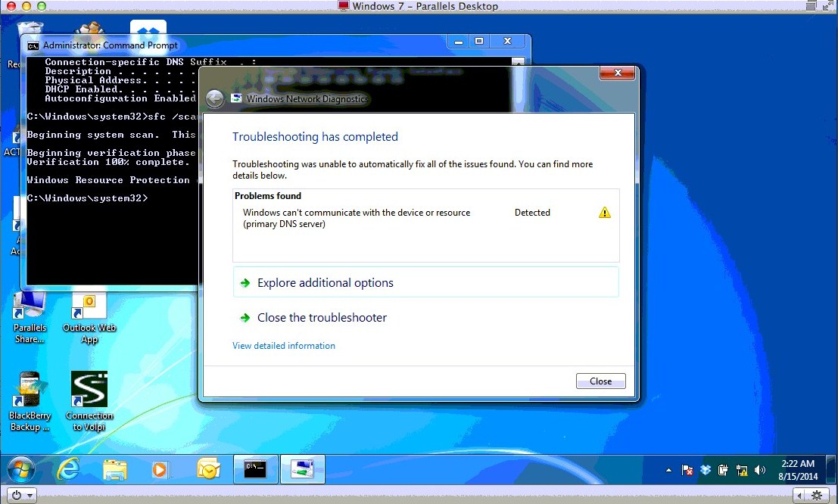
Task: Click the C:\Windows\system32> prompt line at bottom
Action: [x=87, y=198]
